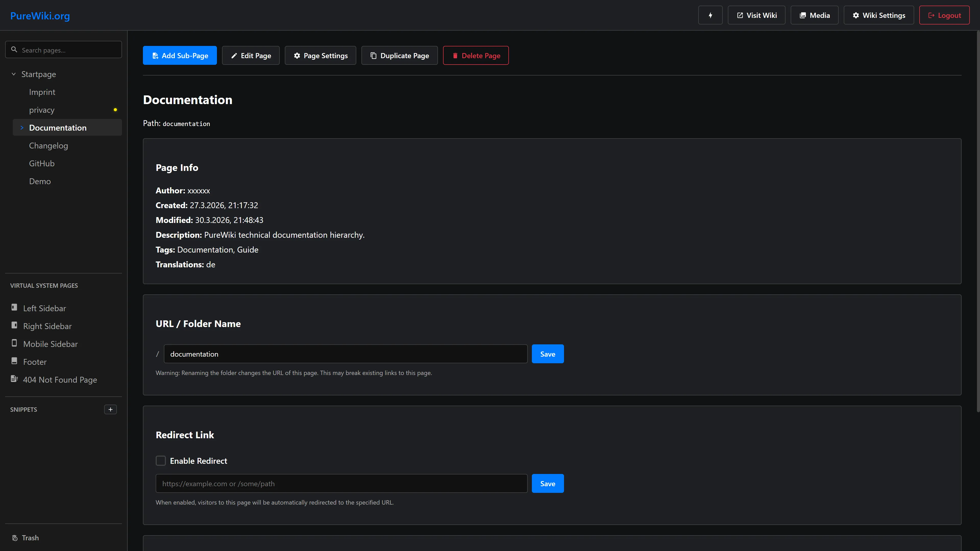Viewport: 980px width, 551px height.
Task: Save the URL folder name
Action: coord(547,354)
